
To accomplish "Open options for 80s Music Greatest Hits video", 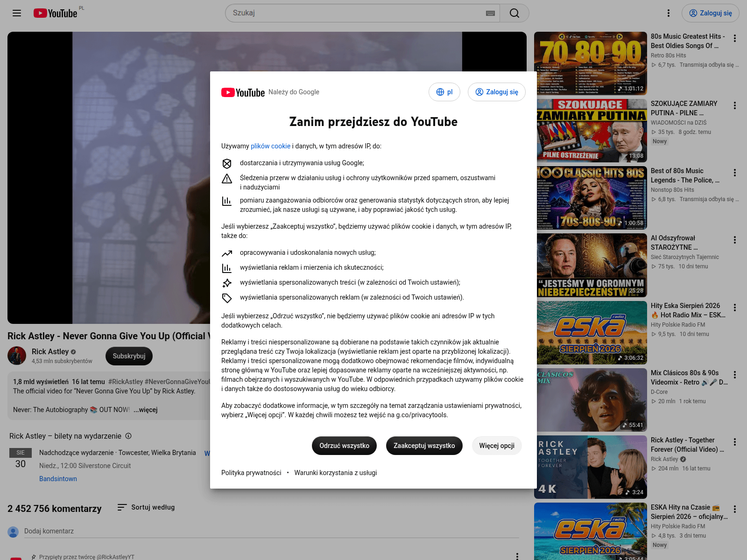I will pyautogui.click(x=735, y=38).
